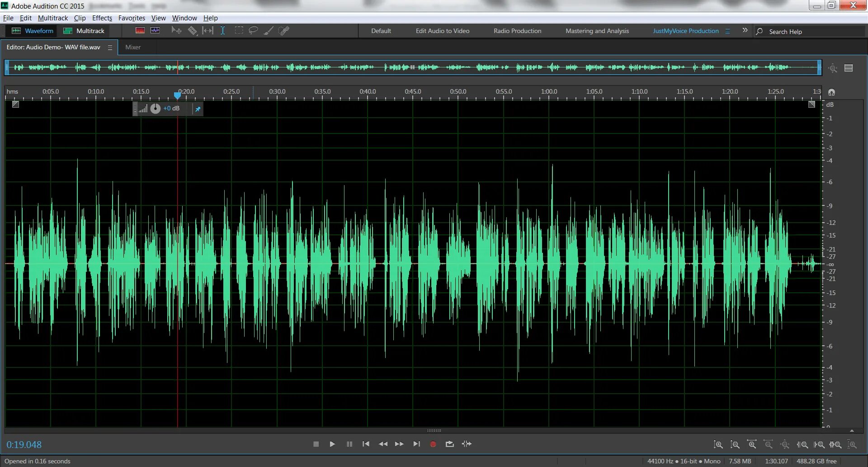Select the Lasso Selection tool
Image resolution: width=868 pixels, height=467 pixels.
point(253,30)
